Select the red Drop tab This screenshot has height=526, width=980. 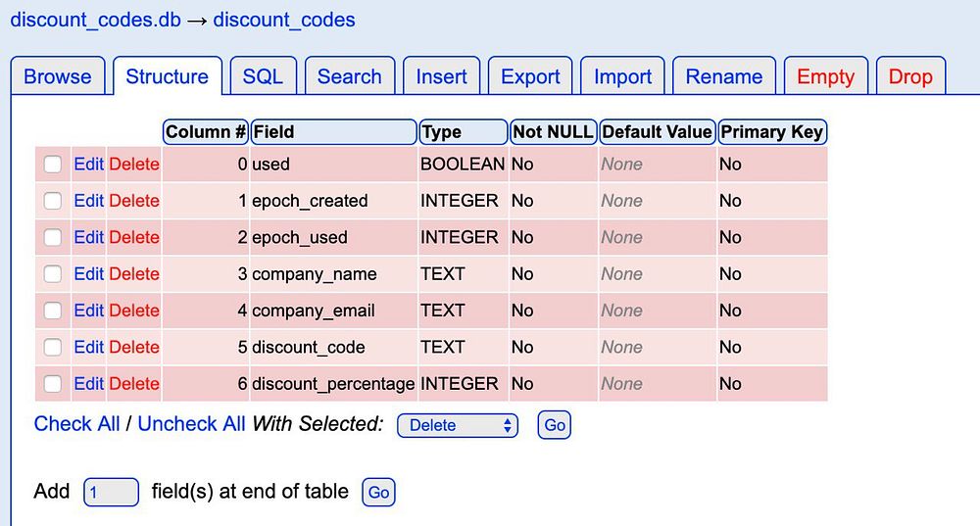click(910, 76)
